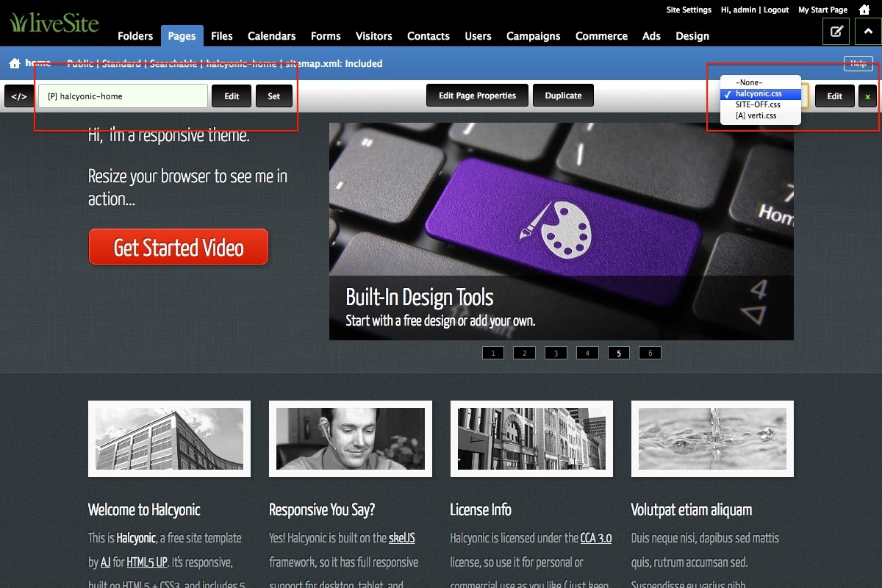This screenshot has width=882, height=588.
Task: Open Edit Page Properties
Action: pos(477,96)
